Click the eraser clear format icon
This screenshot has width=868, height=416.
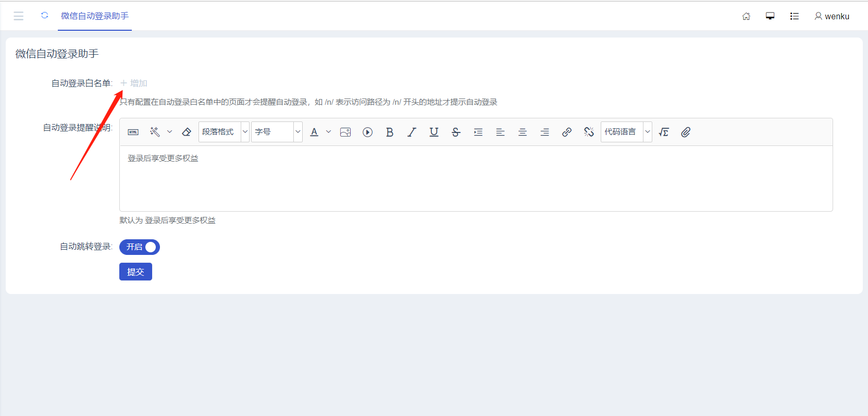pyautogui.click(x=187, y=132)
